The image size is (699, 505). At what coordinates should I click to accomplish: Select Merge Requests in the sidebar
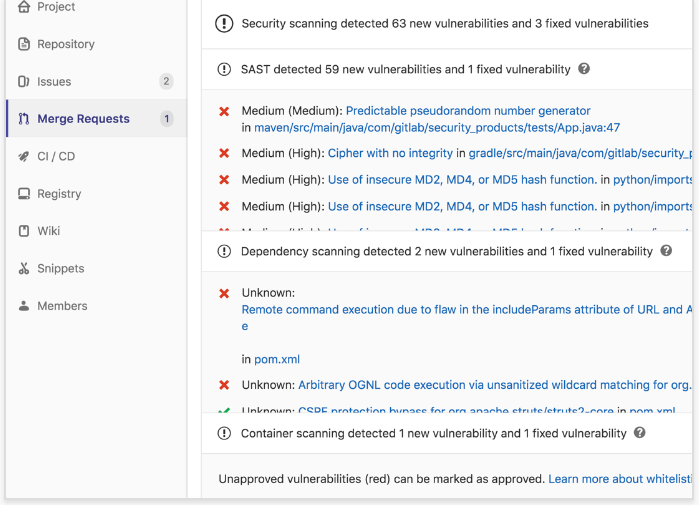pyautogui.click(x=96, y=119)
